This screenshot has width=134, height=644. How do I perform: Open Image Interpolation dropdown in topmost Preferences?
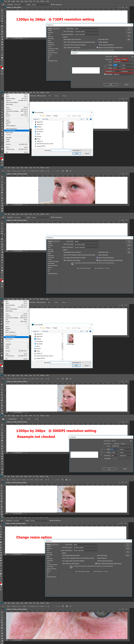87,35
